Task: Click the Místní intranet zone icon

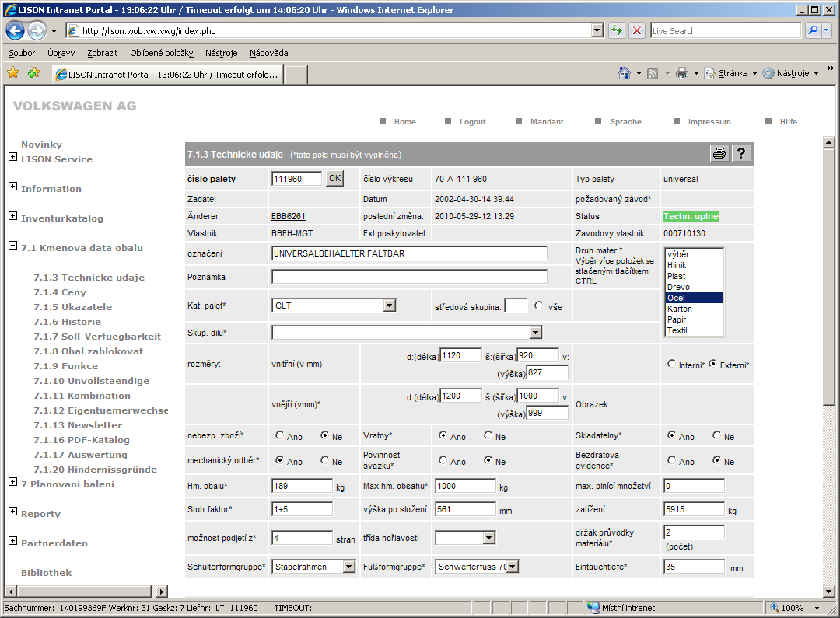Action: tap(593, 608)
